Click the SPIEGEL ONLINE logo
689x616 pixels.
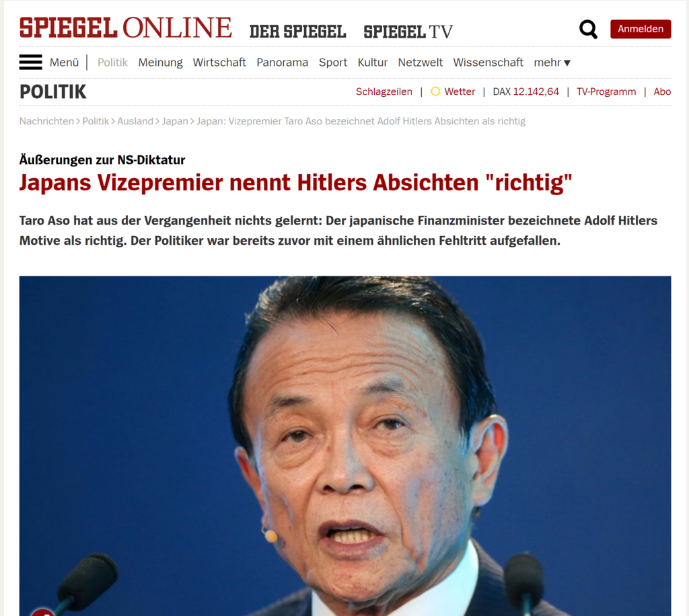click(126, 28)
